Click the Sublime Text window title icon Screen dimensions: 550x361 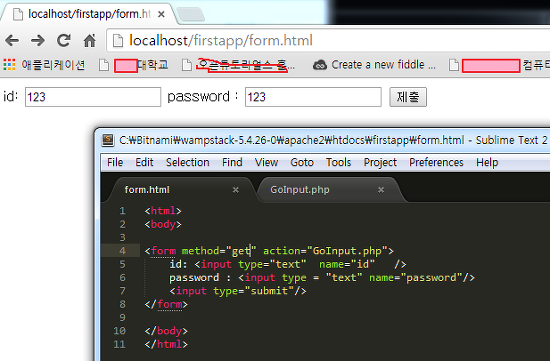(108, 140)
